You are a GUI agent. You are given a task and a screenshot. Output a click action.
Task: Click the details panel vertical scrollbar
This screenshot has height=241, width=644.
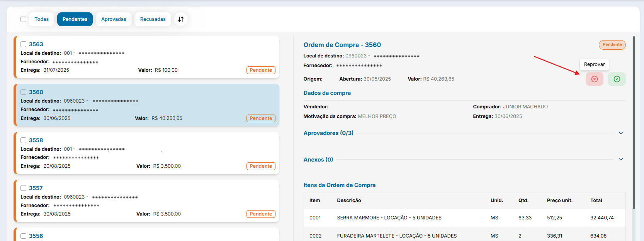pos(634,123)
